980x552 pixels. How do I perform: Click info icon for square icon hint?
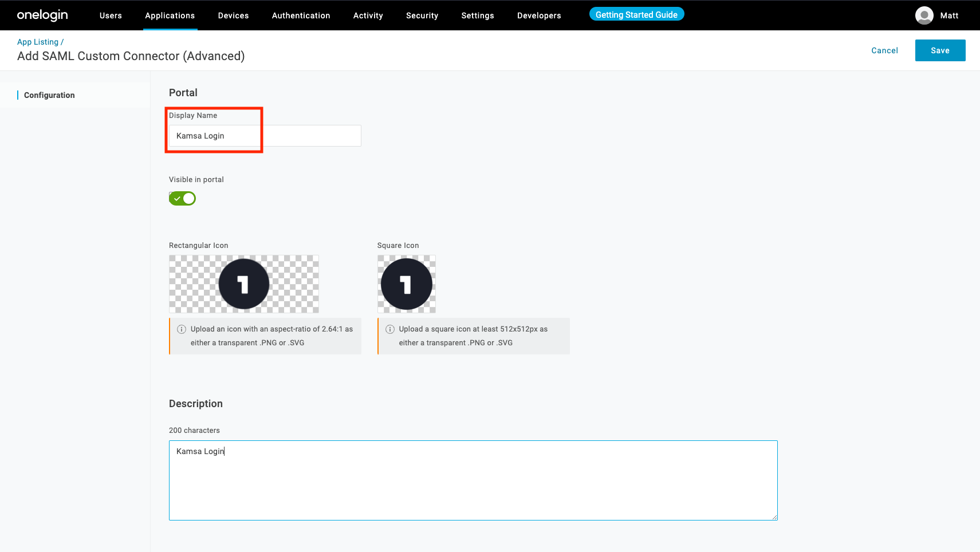click(x=390, y=329)
